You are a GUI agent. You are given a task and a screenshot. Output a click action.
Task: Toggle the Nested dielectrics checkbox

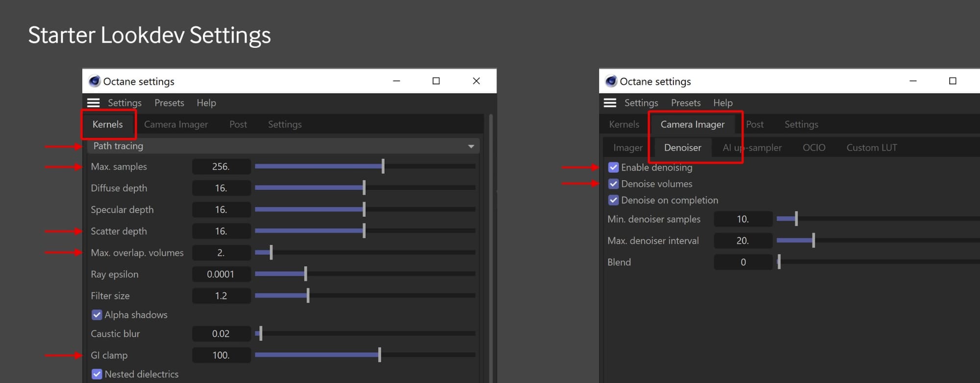(x=97, y=374)
